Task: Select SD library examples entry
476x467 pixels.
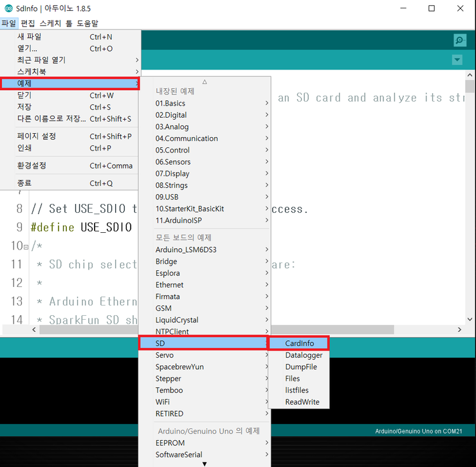Action: point(203,343)
